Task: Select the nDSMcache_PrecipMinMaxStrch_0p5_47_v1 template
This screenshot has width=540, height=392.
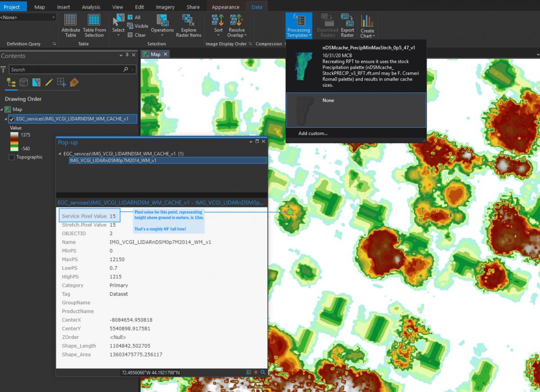Action: click(356, 67)
